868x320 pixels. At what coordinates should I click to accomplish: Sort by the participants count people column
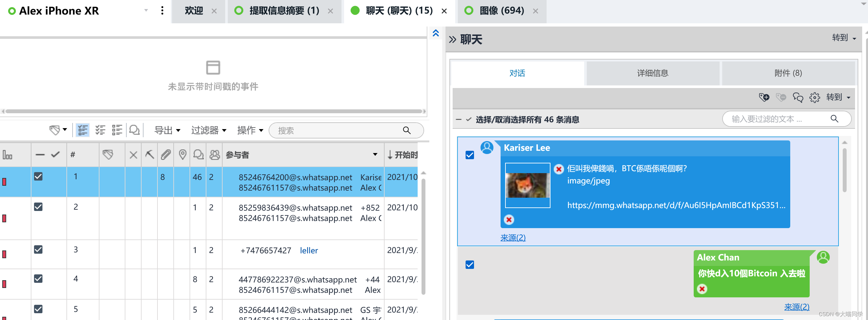214,155
